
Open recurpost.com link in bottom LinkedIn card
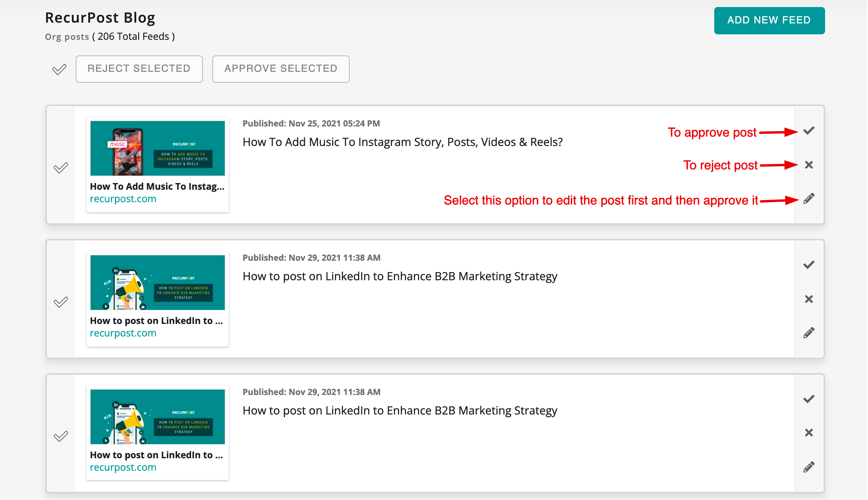[123, 467]
